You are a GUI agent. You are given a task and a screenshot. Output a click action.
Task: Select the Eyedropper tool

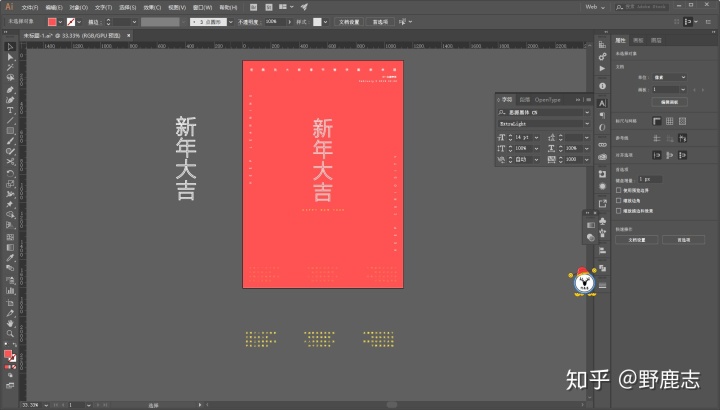(10, 258)
